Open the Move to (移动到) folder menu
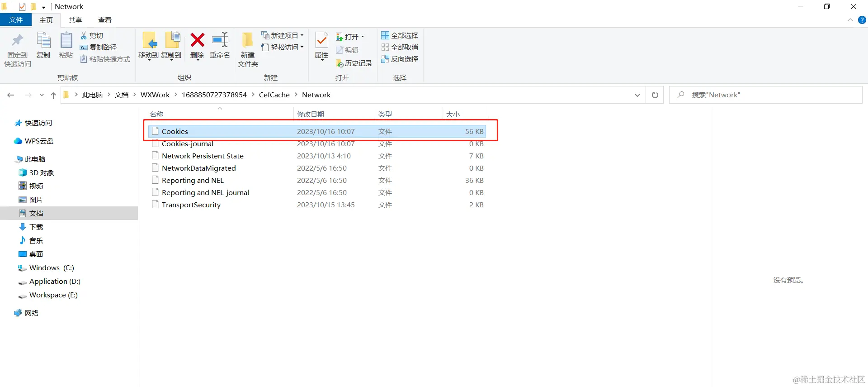Viewport: 868px width, 387px height. pos(148,46)
